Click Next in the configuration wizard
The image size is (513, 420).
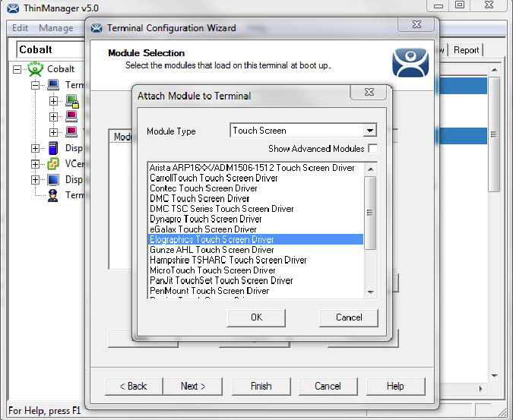coord(193,387)
